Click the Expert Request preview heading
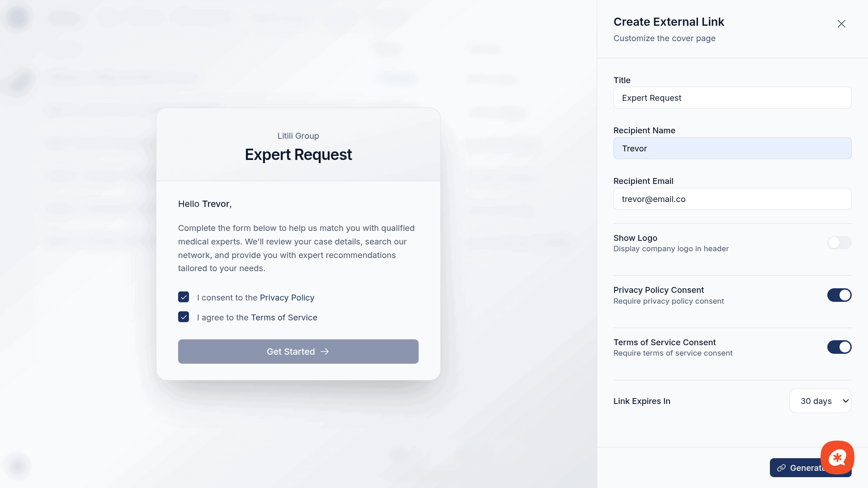Viewport: 868px width, 488px height. (298, 155)
